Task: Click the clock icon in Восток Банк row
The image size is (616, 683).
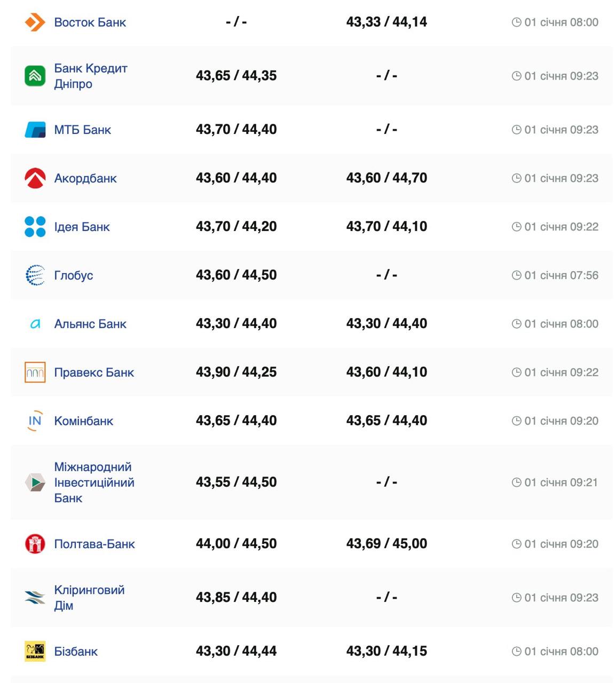Action: pyautogui.click(x=516, y=22)
